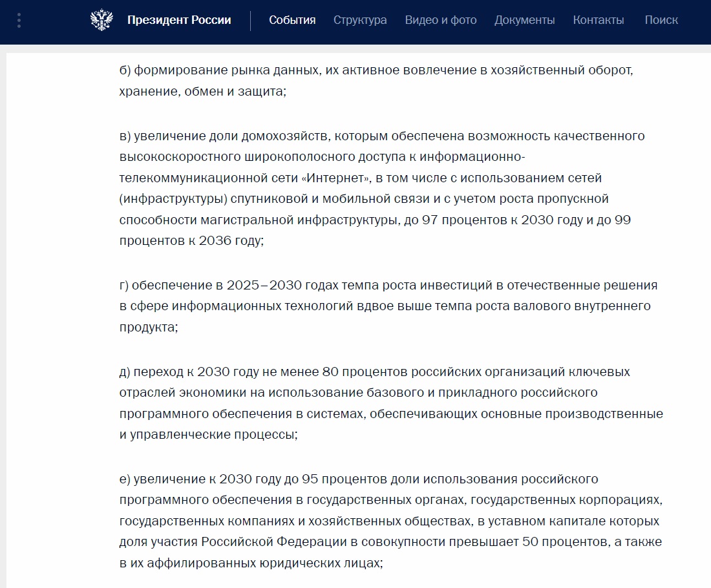Open the vertical three-dot side menu
The height and width of the screenshot is (588, 711).
click(x=19, y=20)
